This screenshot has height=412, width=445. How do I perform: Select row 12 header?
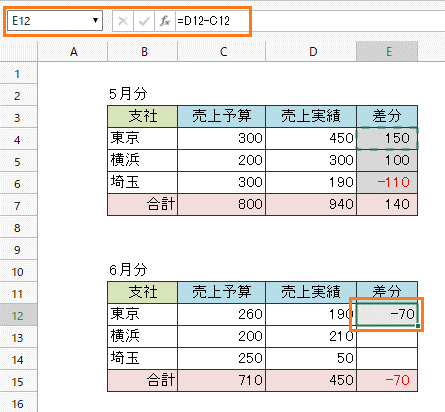18,316
